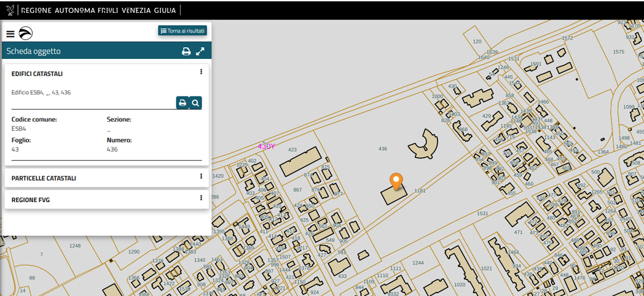Open Particelle Catastali three-dot menu
Viewport: 644px width, 296px height.
pyautogui.click(x=201, y=177)
